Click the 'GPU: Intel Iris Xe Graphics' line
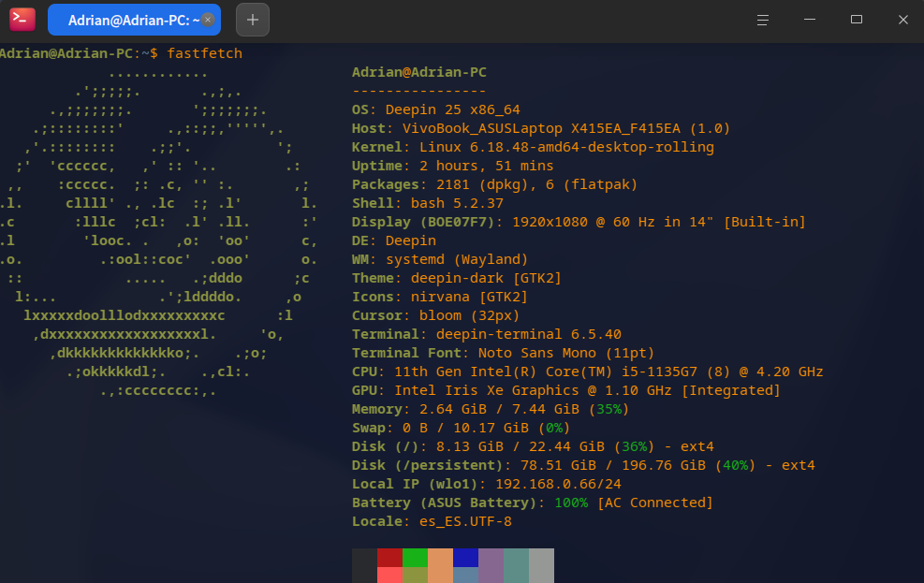The height and width of the screenshot is (583, 924). point(566,390)
